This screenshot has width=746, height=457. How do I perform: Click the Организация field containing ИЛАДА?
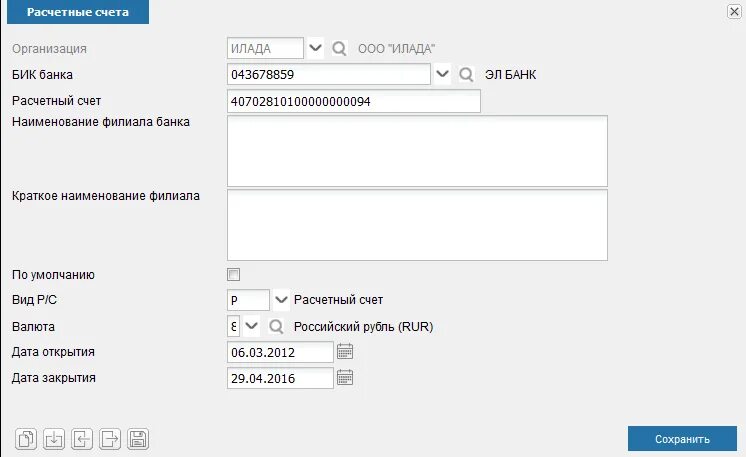[x=265, y=48]
